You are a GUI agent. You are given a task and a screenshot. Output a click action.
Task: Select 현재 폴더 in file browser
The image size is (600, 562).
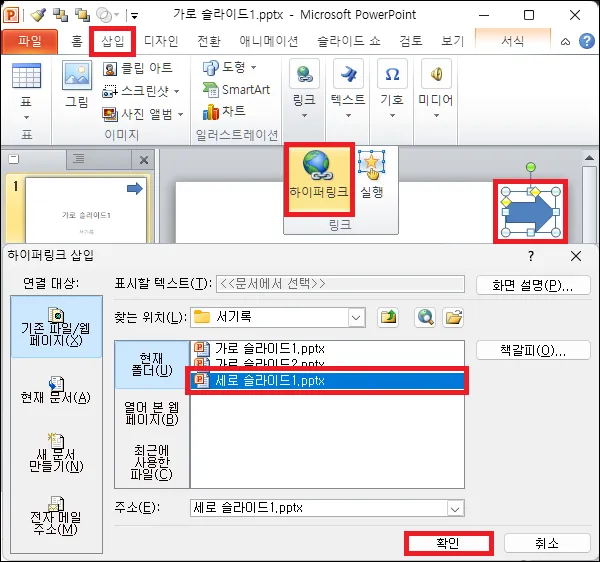pos(152,365)
